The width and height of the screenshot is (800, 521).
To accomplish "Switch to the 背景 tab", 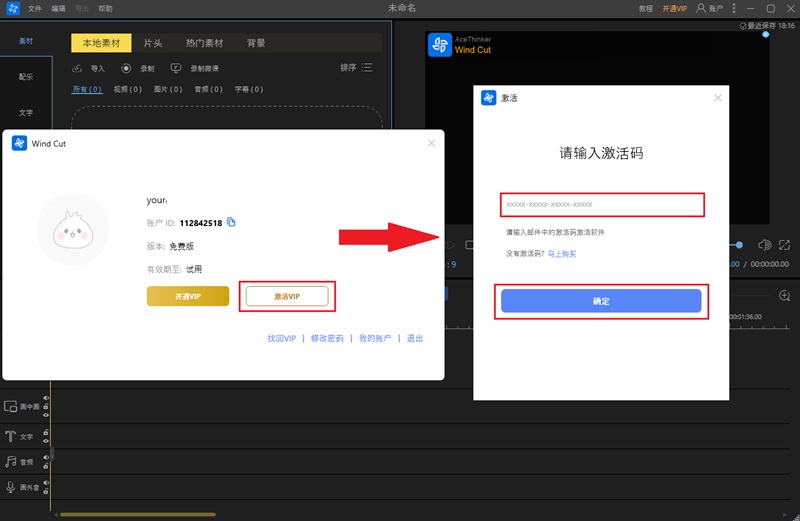I will coord(256,43).
